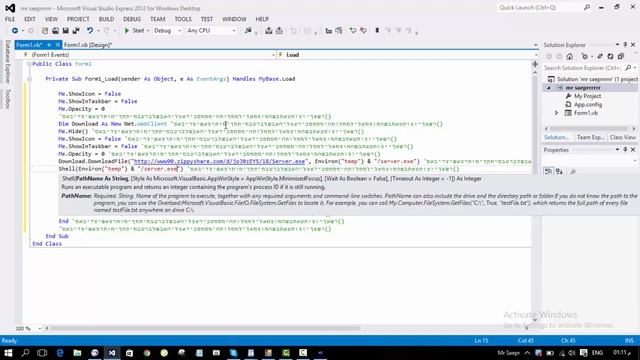Click the Save All toolbar icon
This screenshot has width=640, height=360.
point(76,31)
